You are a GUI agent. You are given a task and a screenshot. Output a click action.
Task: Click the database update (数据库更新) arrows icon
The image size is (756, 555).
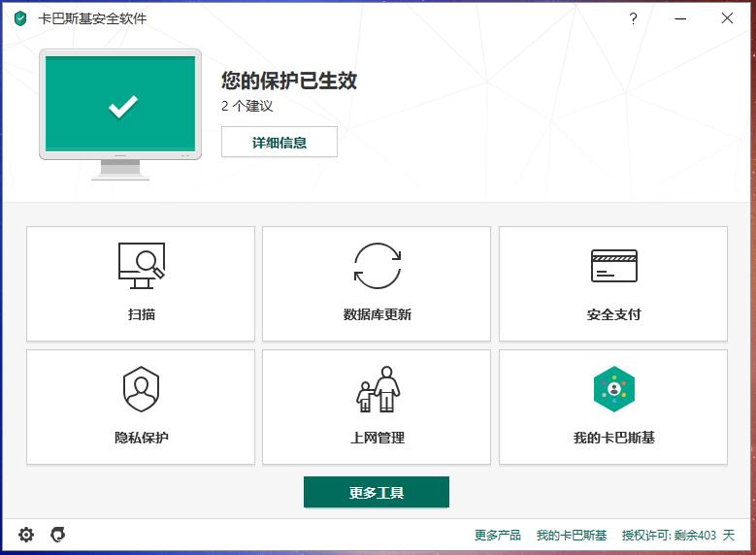coord(378,266)
